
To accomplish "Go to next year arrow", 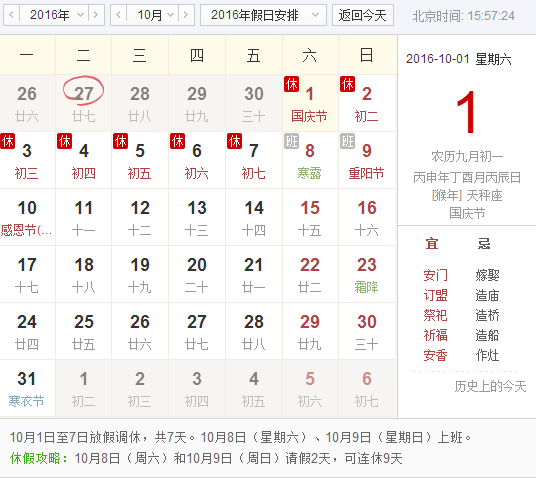I will pos(96,15).
